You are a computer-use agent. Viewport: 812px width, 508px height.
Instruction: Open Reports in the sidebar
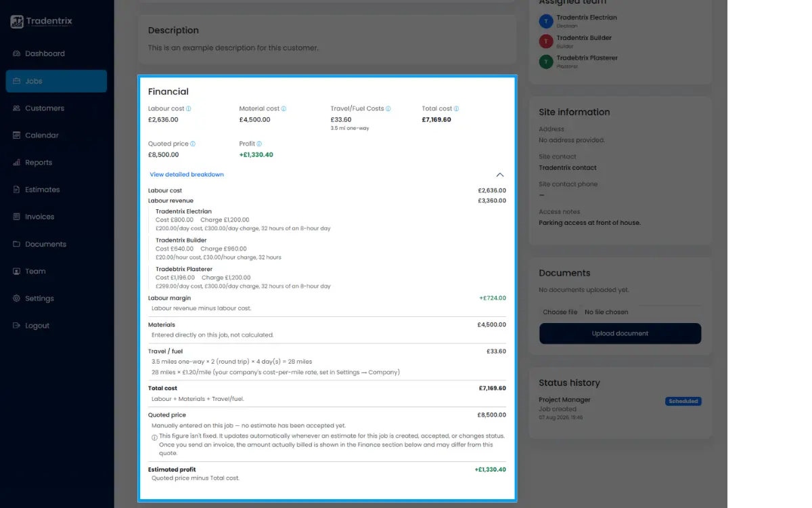tap(56, 163)
